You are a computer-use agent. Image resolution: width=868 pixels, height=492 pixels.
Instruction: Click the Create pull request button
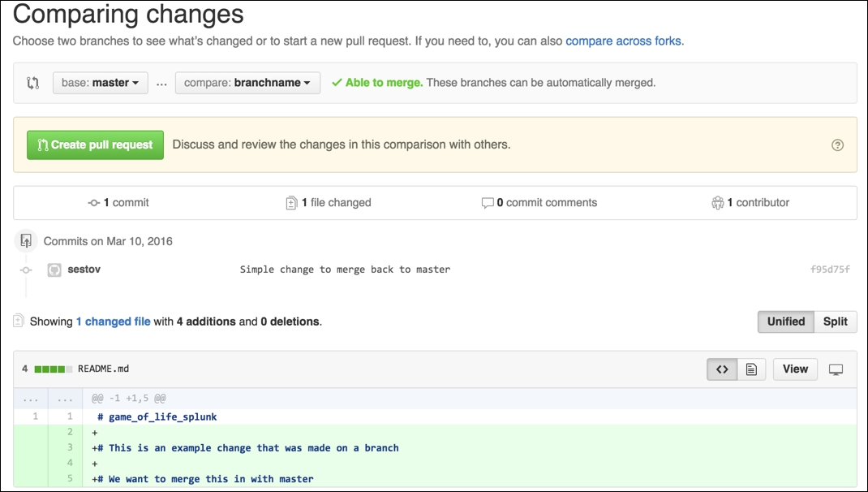click(x=94, y=145)
